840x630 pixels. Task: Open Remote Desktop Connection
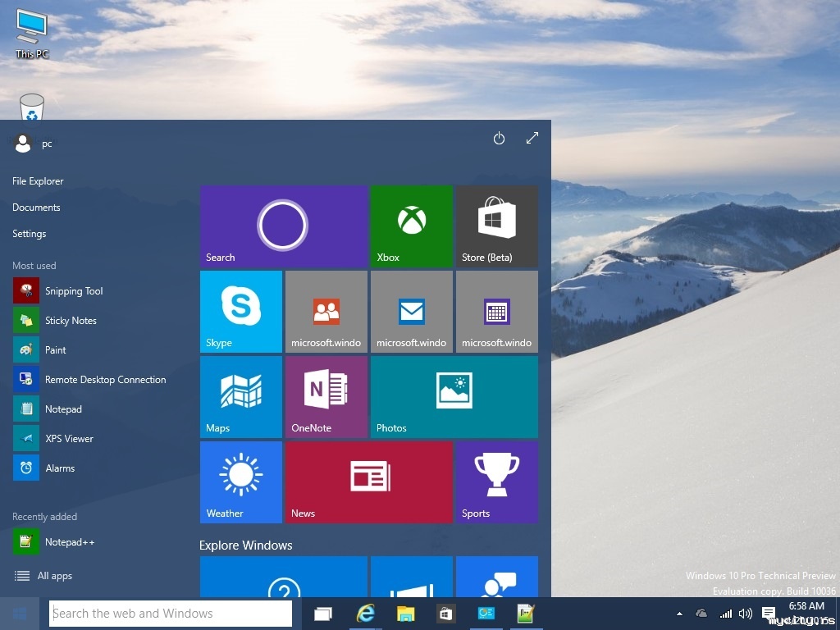[x=91, y=379]
